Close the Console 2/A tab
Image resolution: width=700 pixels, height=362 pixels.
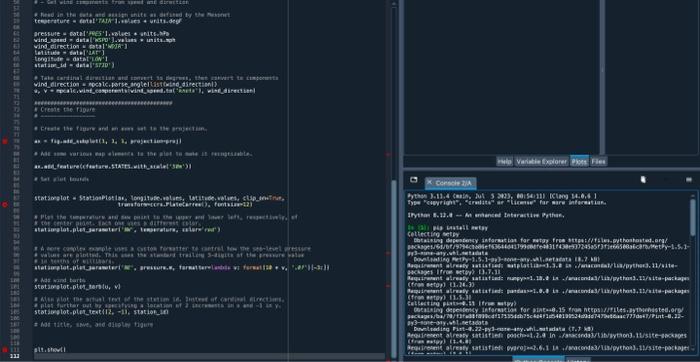pyautogui.click(x=429, y=183)
